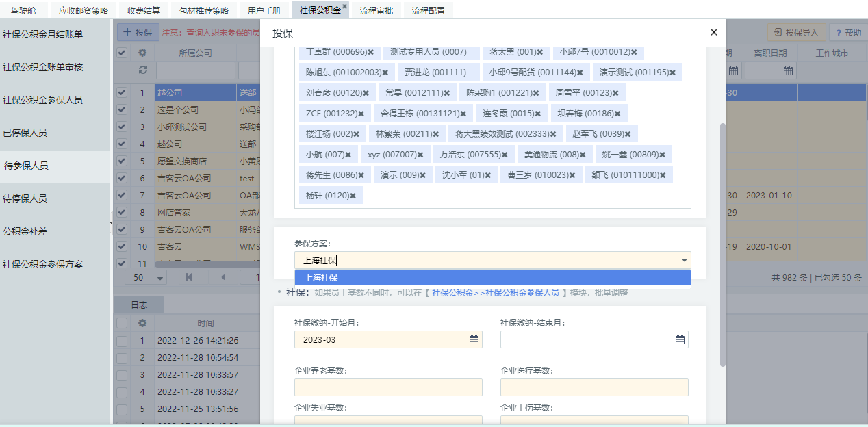868x427 pixels.
Task: Click the 企业养老基数 input field
Action: click(x=388, y=387)
